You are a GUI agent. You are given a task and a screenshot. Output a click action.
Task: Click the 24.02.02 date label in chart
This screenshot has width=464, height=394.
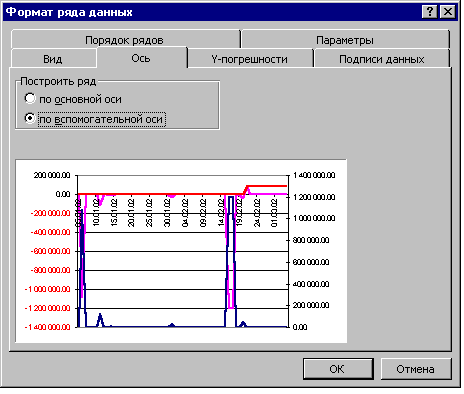click(x=257, y=212)
